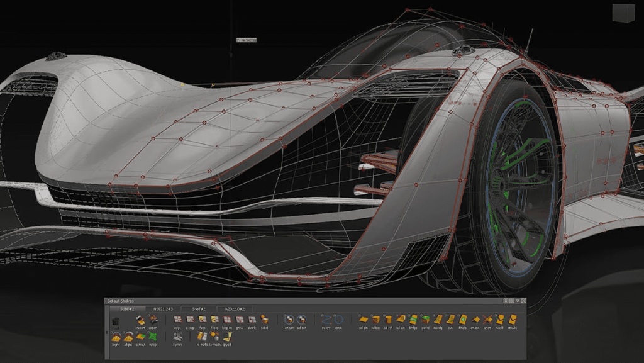Switch to the Shelf #2 tab
The width and height of the screenshot is (644, 363).
[199, 309]
